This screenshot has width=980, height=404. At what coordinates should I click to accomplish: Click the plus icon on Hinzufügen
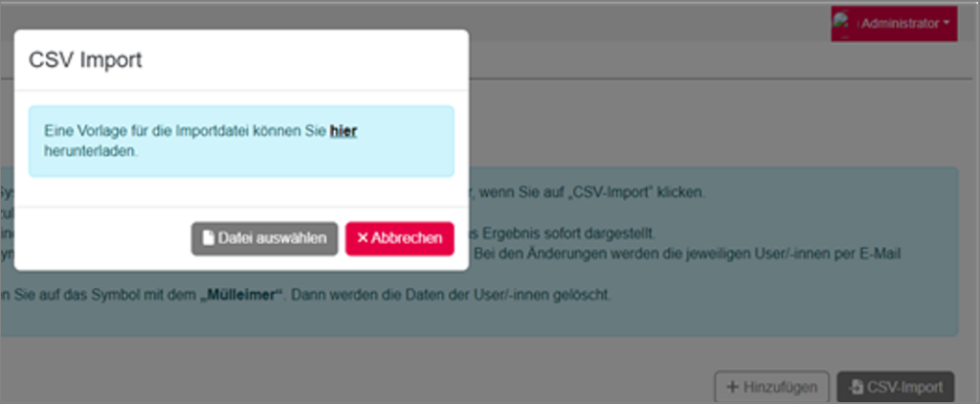coord(733,387)
